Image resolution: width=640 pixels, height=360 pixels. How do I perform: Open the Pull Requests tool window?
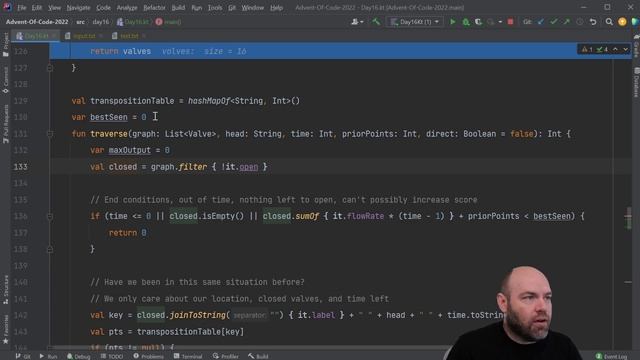click(5, 124)
